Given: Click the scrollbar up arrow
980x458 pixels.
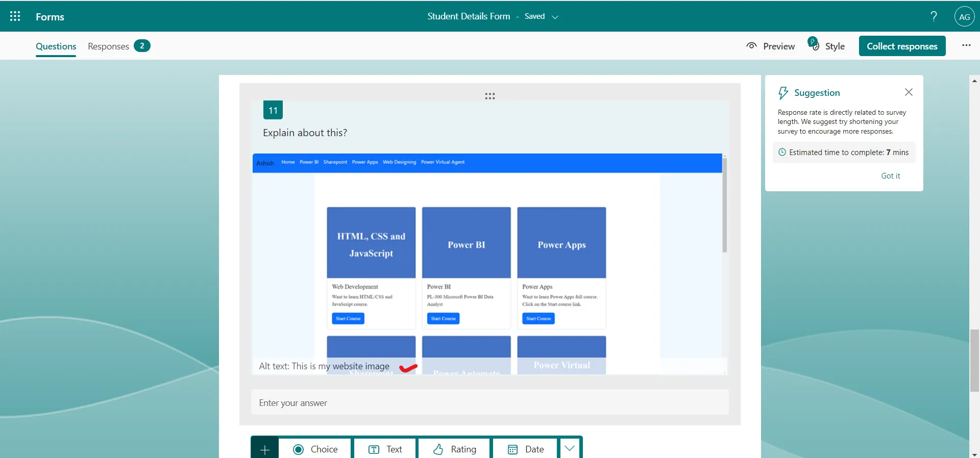Looking at the screenshot, I should pyautogui.click(x=974, y=81).
